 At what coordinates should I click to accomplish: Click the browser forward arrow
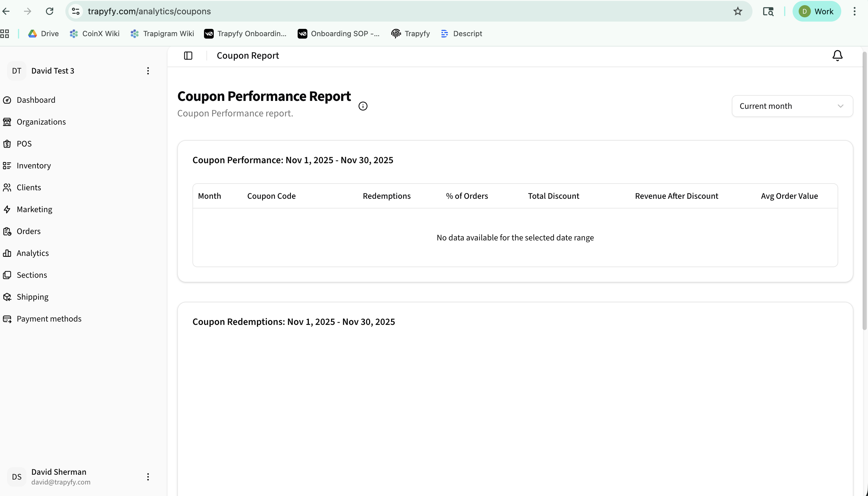coord(28,11)
